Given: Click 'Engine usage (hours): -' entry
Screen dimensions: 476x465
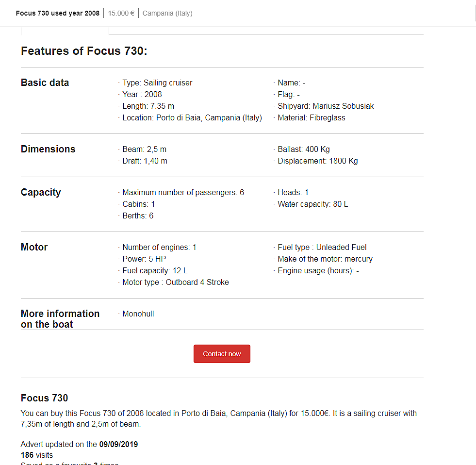Looking at the screenshot, I should pyautogui.click(x=318, y=271).
